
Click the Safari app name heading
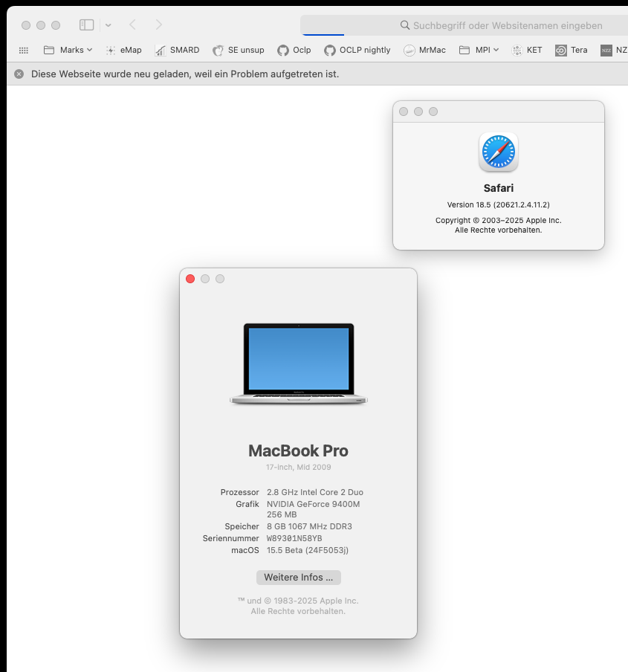(x=499, y=188)
